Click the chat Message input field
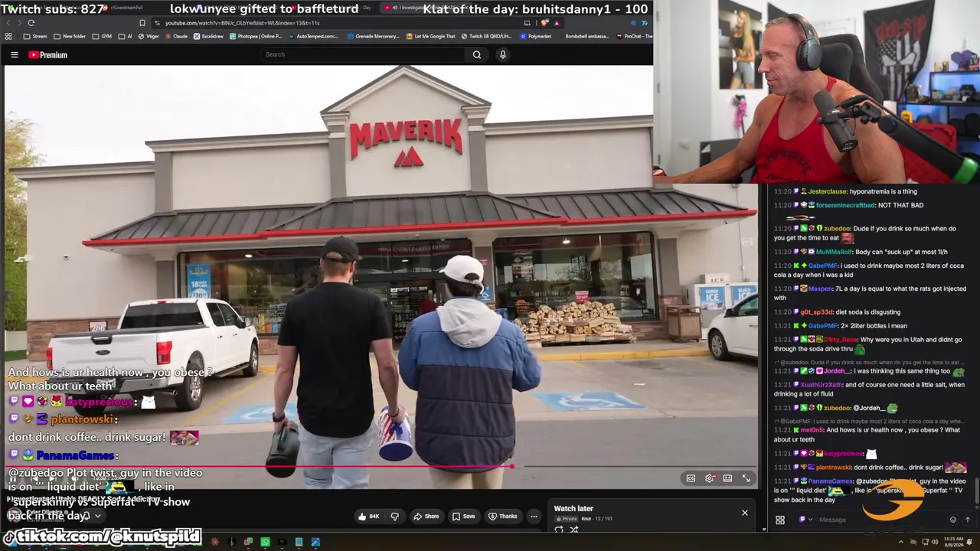 pos(880,520)
